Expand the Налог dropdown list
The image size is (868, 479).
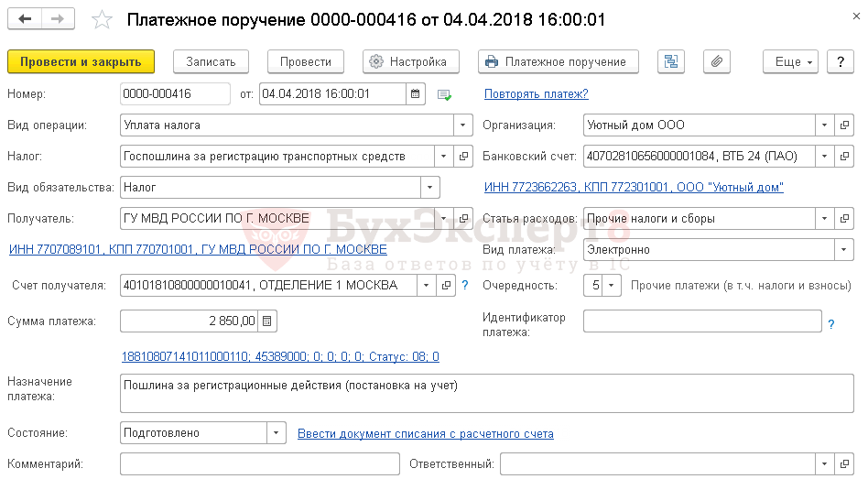[x=443, y=157]
